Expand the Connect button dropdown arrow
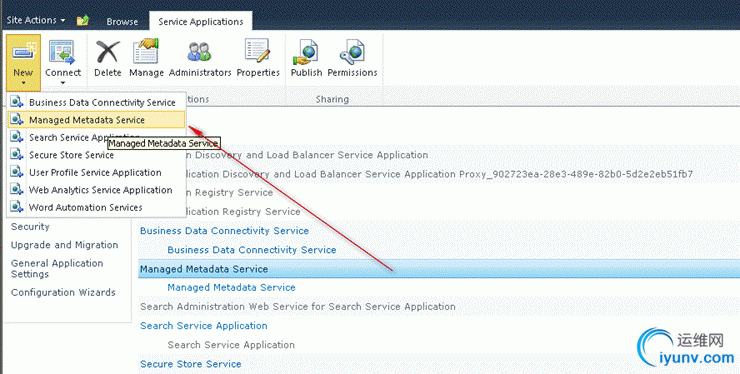Image resolution: width=740 pixels, height=374 pixels. (x=63, y=83)
